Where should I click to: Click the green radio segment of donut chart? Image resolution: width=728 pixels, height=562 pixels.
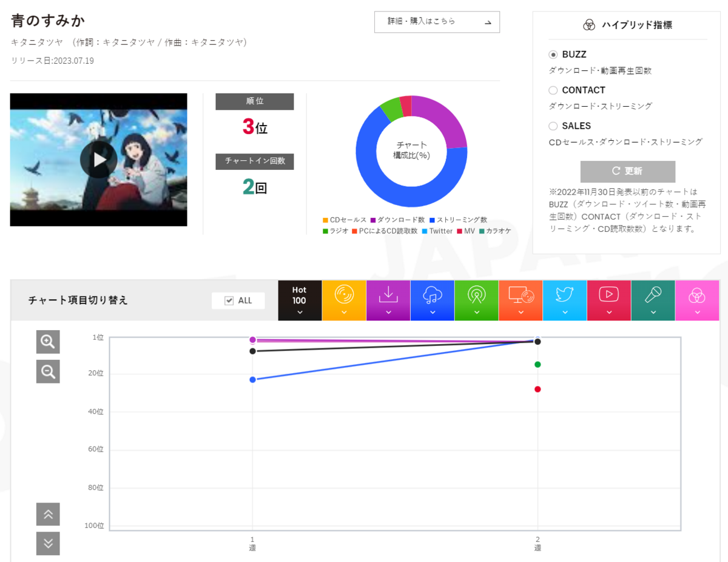391,109
